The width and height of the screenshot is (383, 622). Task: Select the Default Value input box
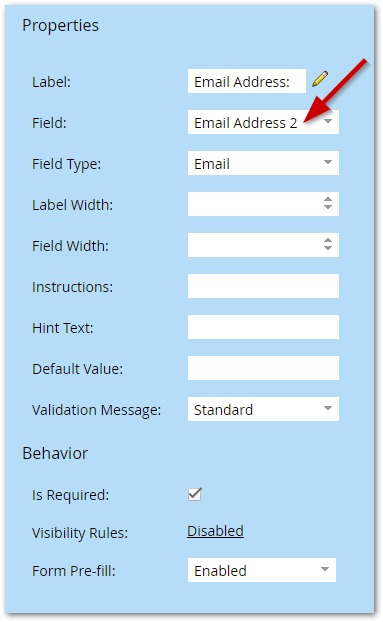pyautogui.click(x=263, y=368)
